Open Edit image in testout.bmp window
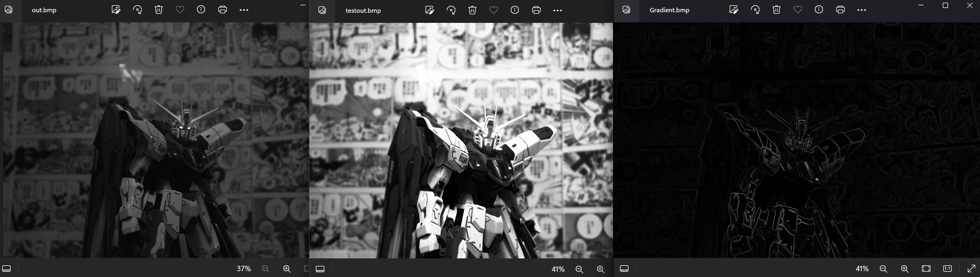The image size is (980, 277). click(x=430, y=10)
